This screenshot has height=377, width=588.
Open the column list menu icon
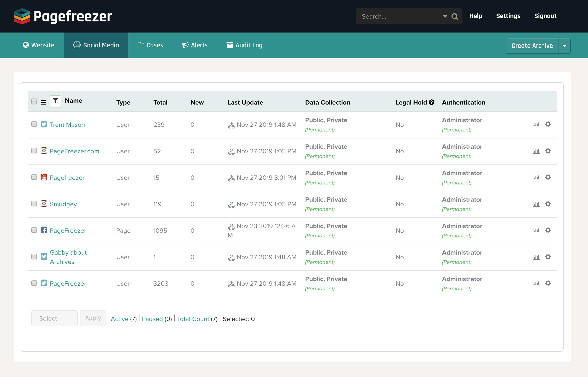(43, 102)
